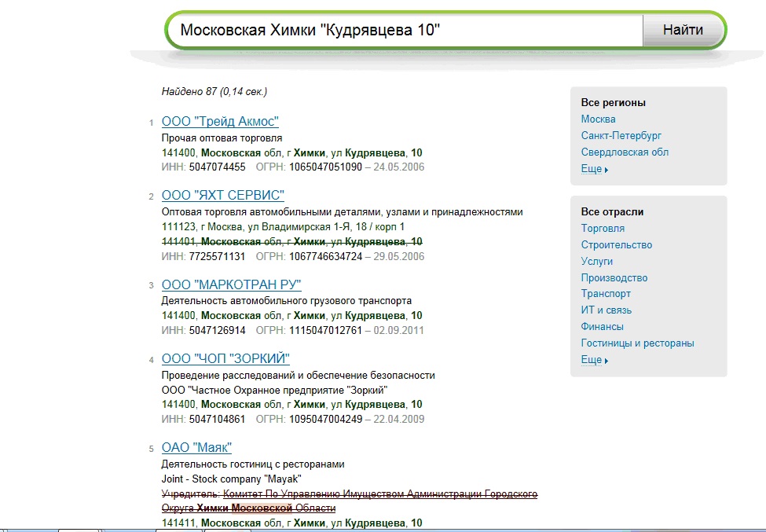Click registration date 22.04.2009

pos(398,419)
